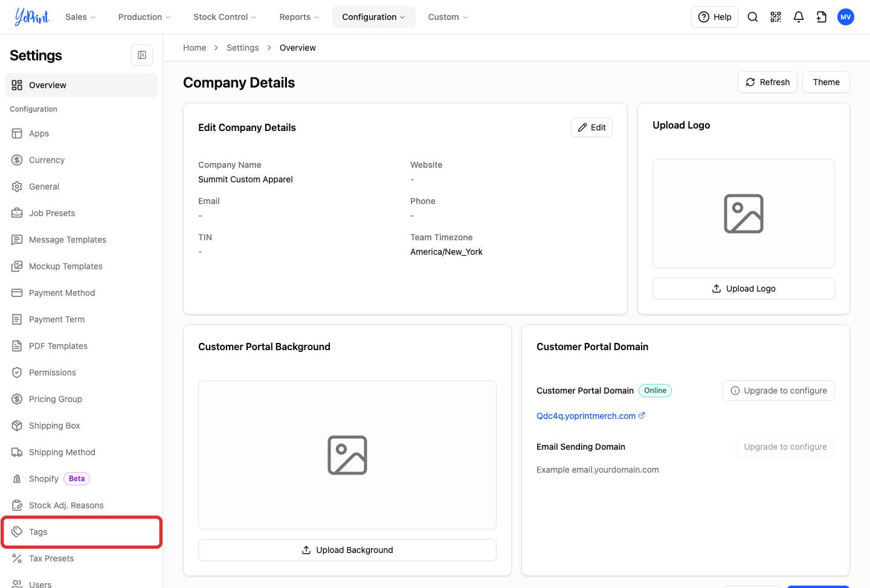The height and width of the screenshot is (588, 870).
Task: Go to Shipping Method settings
Action: click(81, 452)
